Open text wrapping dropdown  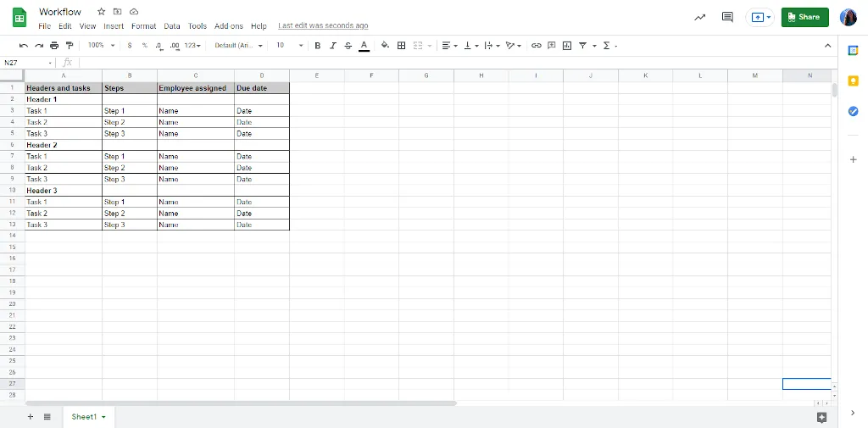pos(492,46)
